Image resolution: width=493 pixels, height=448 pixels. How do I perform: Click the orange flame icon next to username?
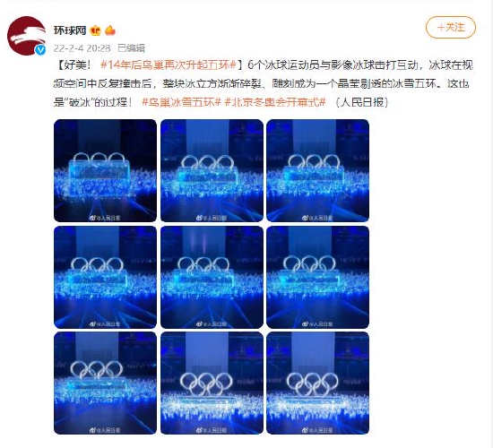click(110, 30)
